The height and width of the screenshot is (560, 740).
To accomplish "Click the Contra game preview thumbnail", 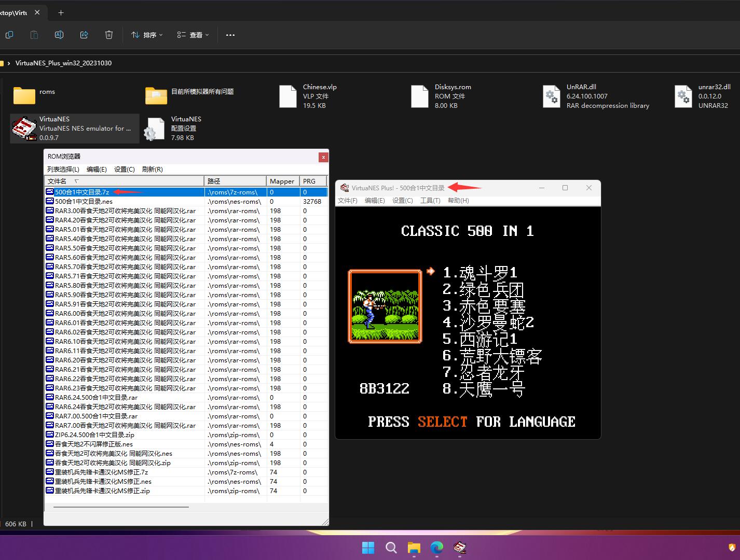I will [385, 306].
